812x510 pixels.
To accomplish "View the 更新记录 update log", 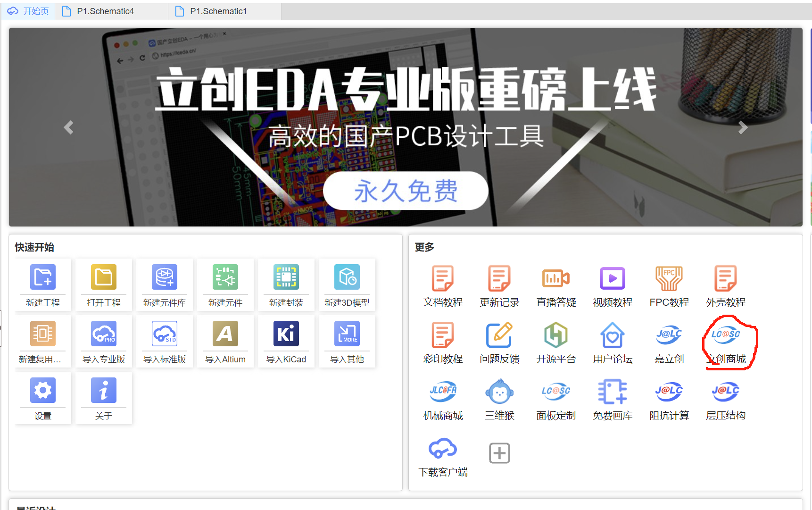I will coord(499,278).
